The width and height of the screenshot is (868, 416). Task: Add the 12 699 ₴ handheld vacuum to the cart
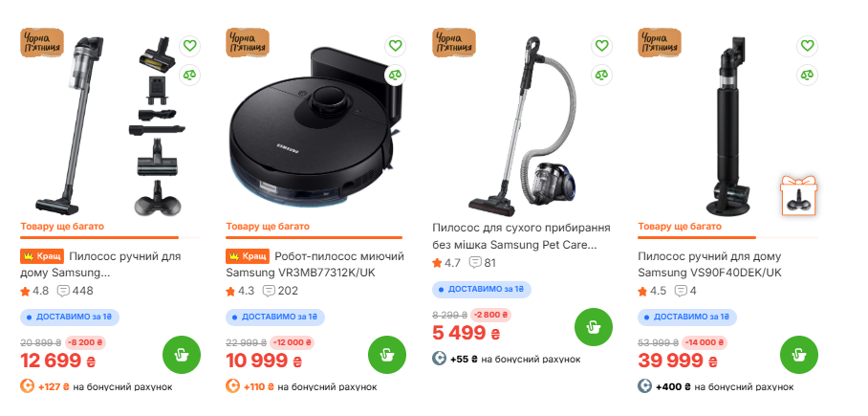tap(182, 355)
